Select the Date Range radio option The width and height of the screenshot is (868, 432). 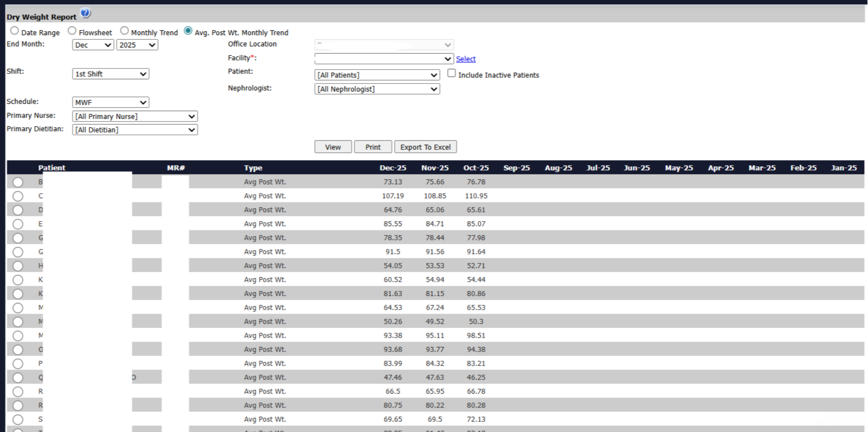point(14,31)
